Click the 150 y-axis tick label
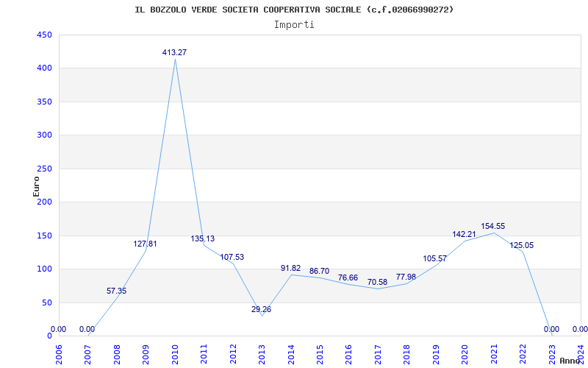Screen dimensions: 588x368 point(44,236)
